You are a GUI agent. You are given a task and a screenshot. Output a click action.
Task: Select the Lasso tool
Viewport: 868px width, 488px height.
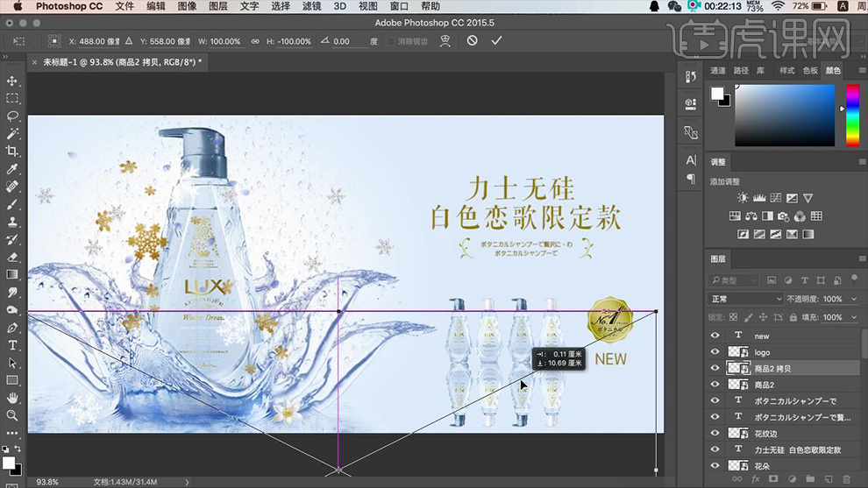click(11, 117)
